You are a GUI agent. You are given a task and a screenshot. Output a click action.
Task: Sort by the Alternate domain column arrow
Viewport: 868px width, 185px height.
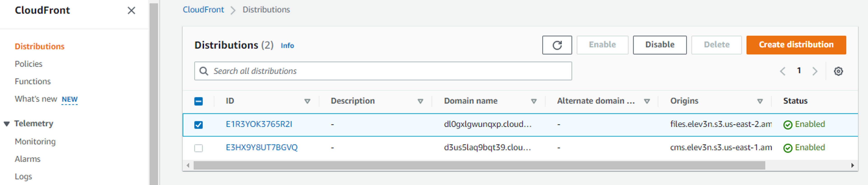click(x=647, y=101)
